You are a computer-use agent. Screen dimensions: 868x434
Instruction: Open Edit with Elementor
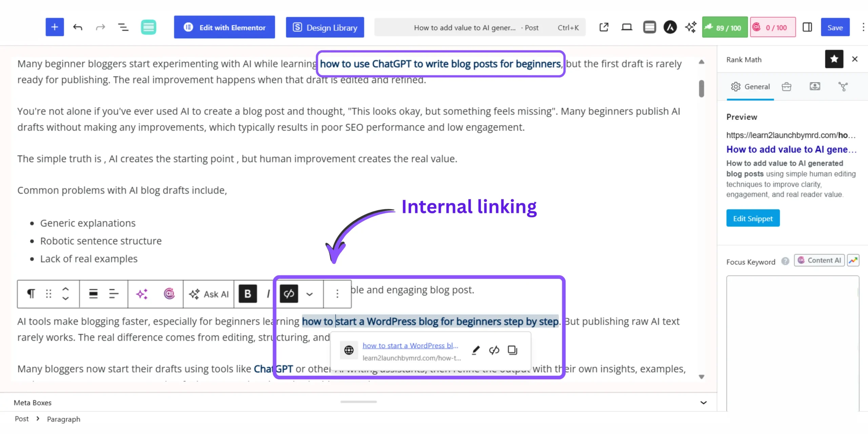click(224, 27)
